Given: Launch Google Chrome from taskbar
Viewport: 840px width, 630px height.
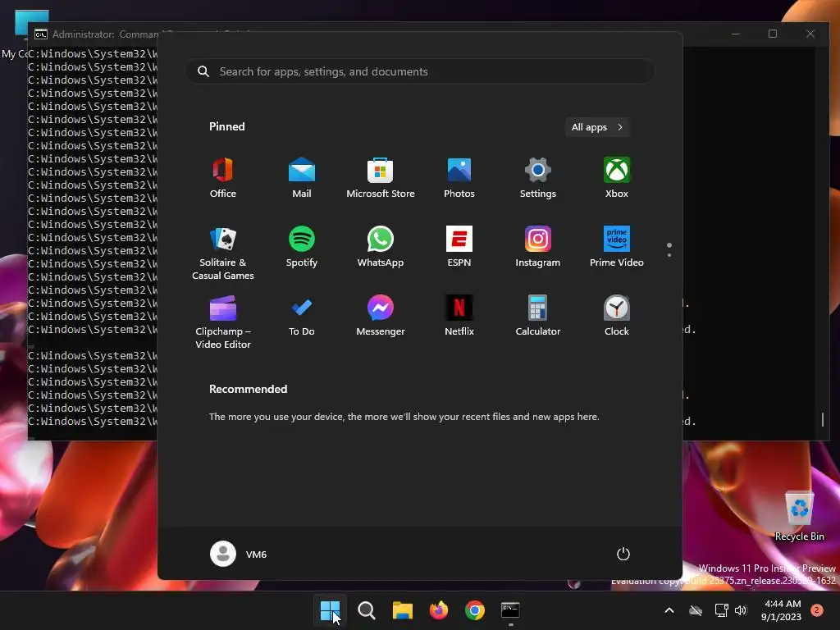Looking at the screenshot, I should (475, 610).
